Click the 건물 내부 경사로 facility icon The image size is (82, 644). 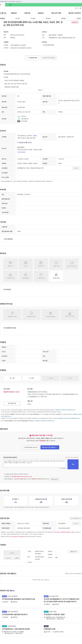click(70, 314)
